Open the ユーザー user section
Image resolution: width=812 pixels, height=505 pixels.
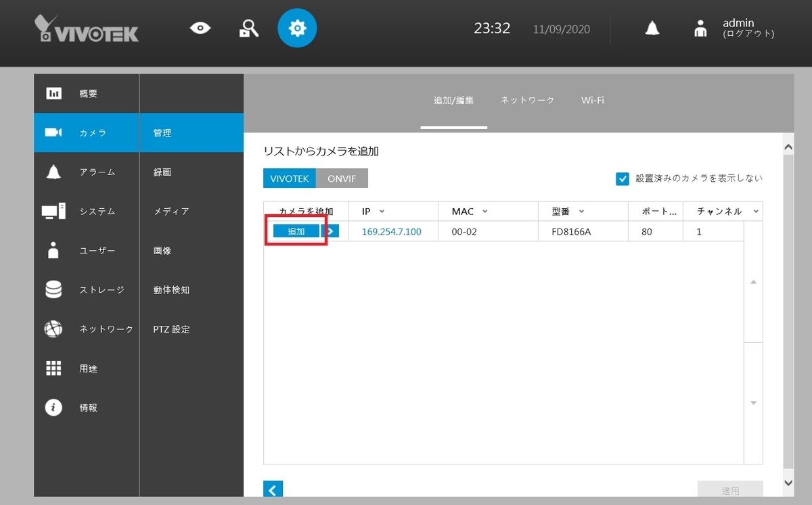pyautogui.click(x=87, y=250)
